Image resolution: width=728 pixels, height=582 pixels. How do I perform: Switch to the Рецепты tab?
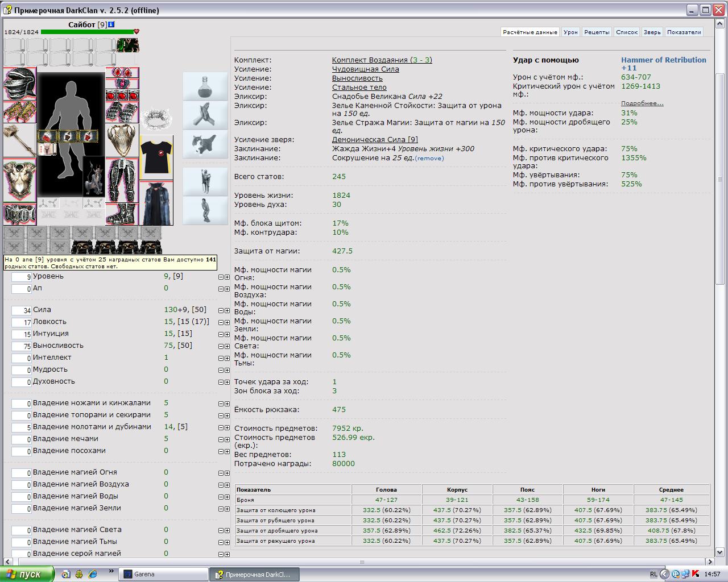click(597, 32)
